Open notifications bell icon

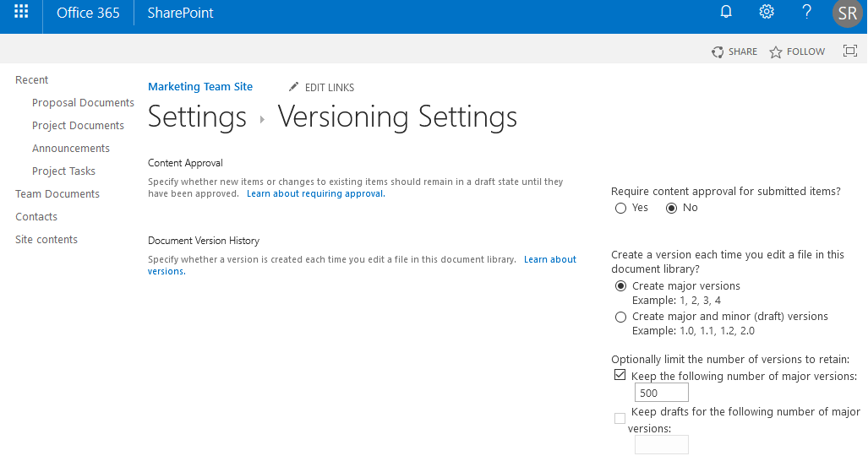click(726, 13)
